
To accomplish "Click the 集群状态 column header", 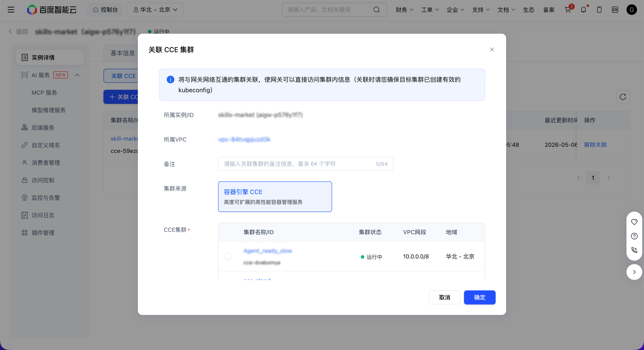I will point(370,232).
